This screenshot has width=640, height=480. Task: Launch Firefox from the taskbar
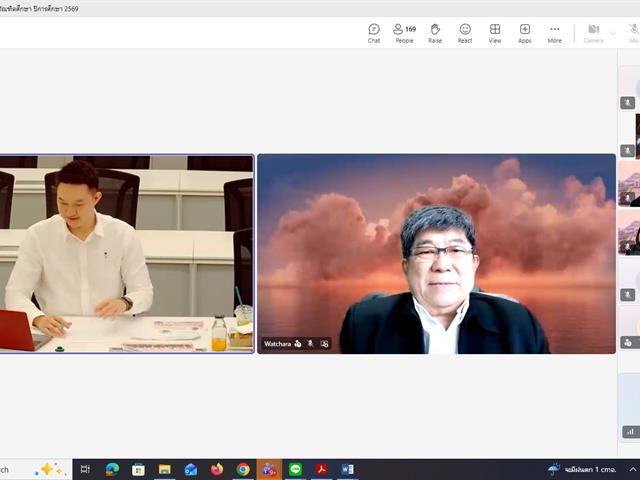(217, 469)
